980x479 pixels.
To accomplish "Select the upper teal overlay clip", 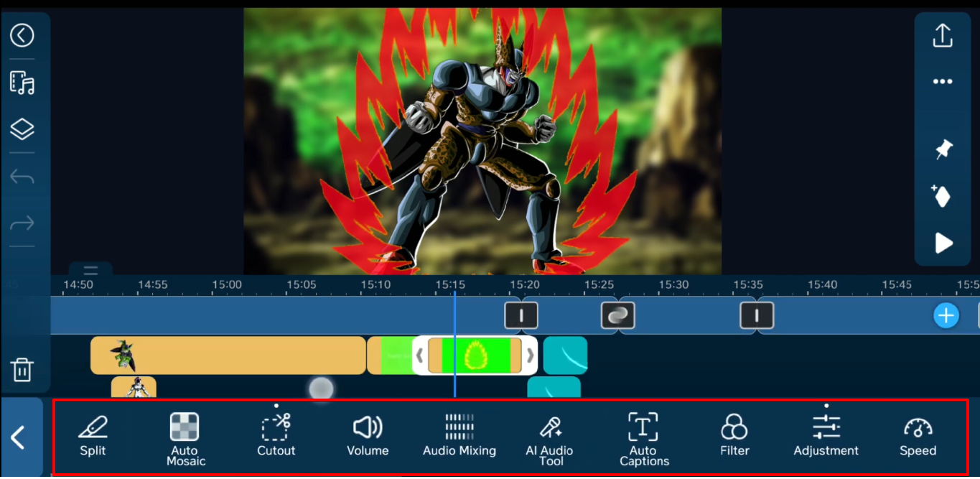I will pos(565,355).
